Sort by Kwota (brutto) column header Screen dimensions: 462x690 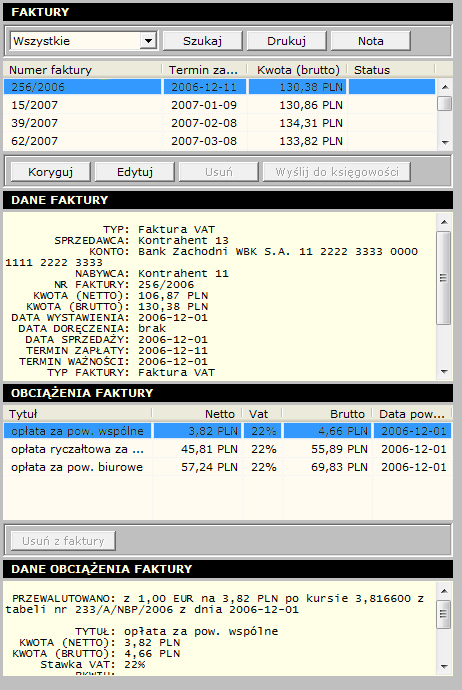[x=298, y=70]
